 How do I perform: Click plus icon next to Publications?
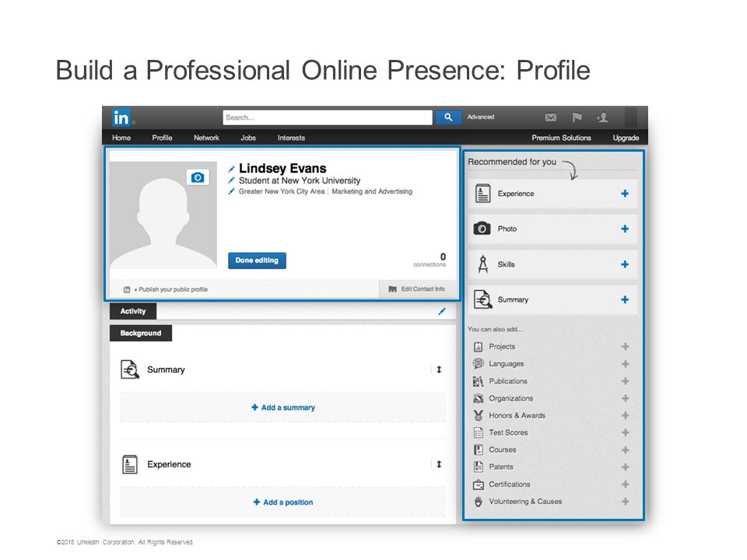tap(625, 381)
